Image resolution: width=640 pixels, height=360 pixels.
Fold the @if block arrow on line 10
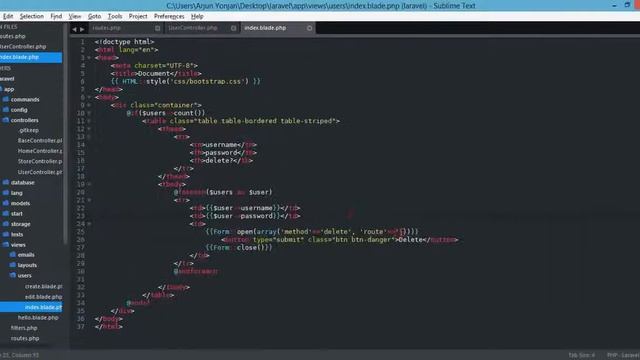pos(89,113)
